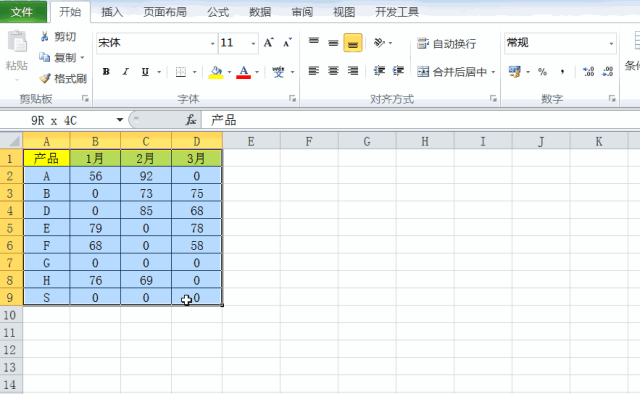The height and width of the screenshot is (394, 640).
Task: Apply comma style format
Action: click(562, 72)
